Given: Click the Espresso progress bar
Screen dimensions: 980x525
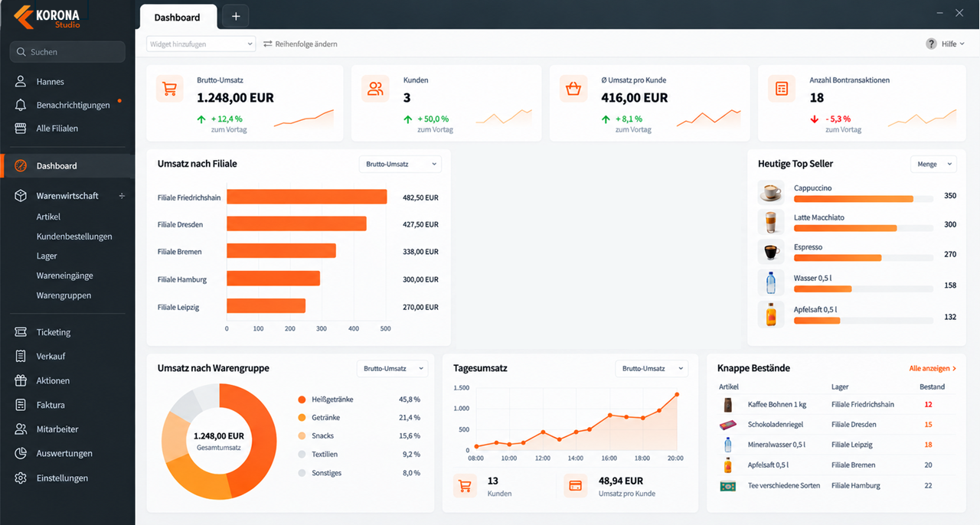Looking at the screenshot, I should coord(864,259).
